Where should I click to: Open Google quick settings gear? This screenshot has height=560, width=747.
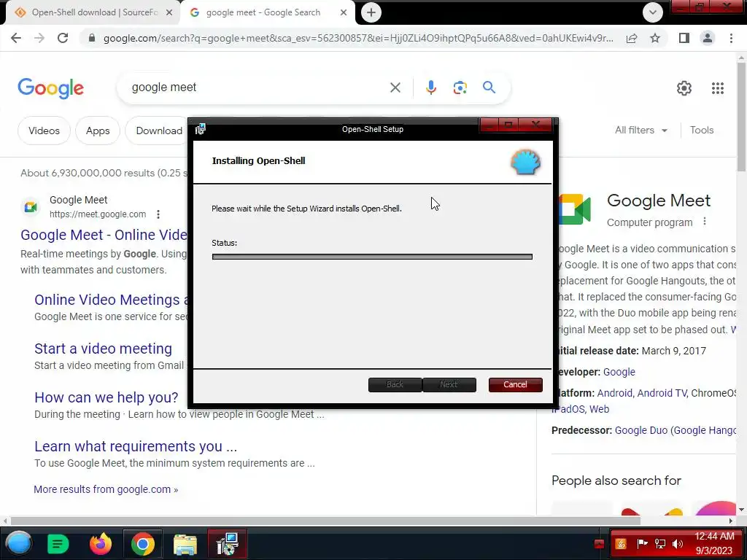[x=684, y=88]
